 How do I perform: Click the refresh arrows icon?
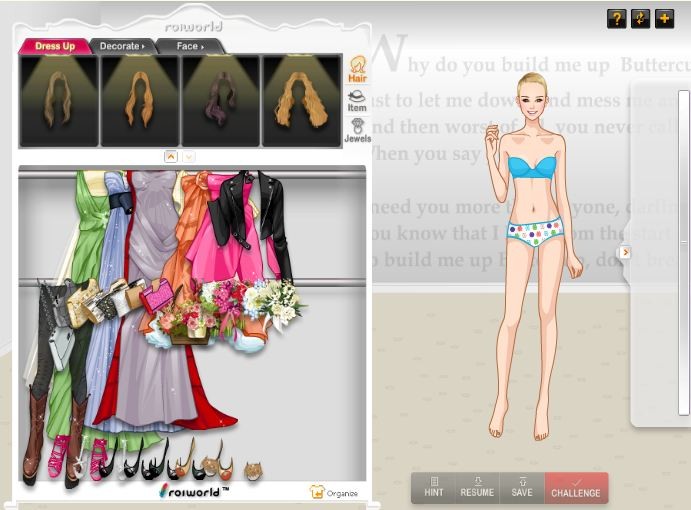pyautogui.click(x=640, y=18)
